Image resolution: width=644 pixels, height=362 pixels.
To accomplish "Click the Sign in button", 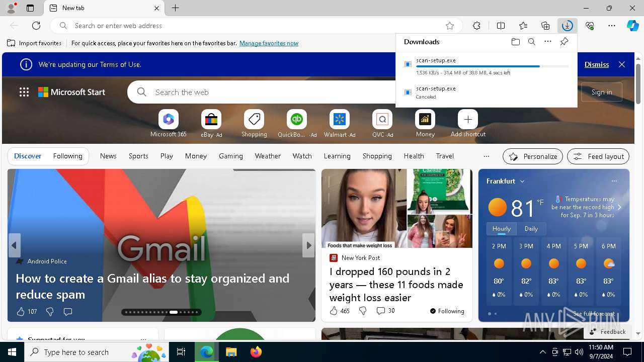I will (x=602, y=92).
